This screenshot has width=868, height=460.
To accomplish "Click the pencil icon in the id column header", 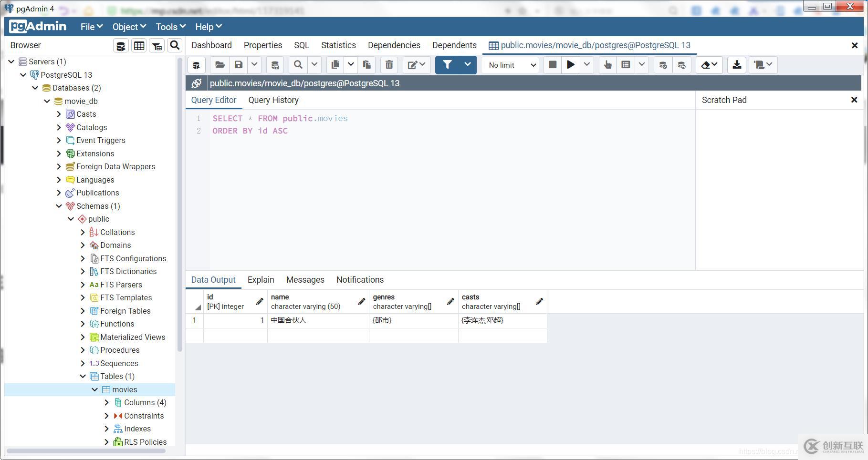I will [x=260, y=301].
